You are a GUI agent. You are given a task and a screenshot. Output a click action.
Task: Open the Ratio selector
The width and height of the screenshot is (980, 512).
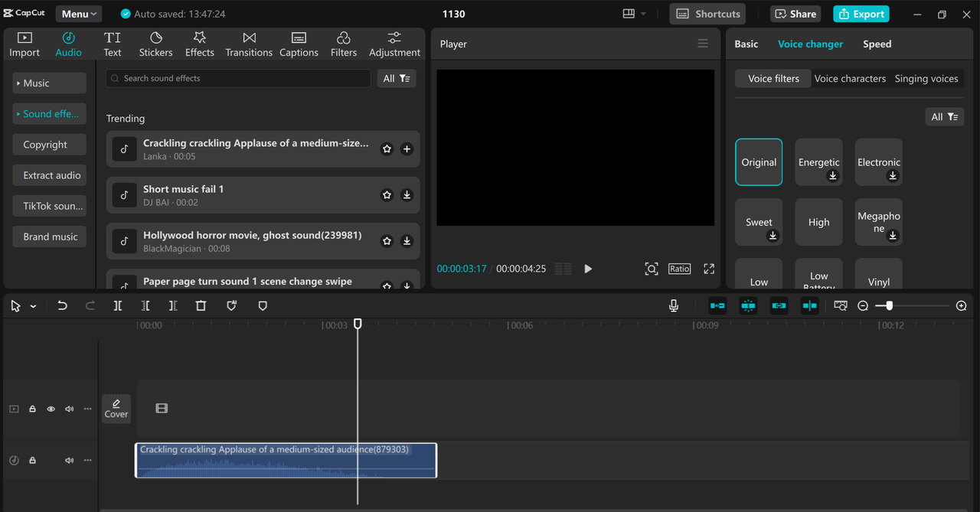click(x=679, y=269)
